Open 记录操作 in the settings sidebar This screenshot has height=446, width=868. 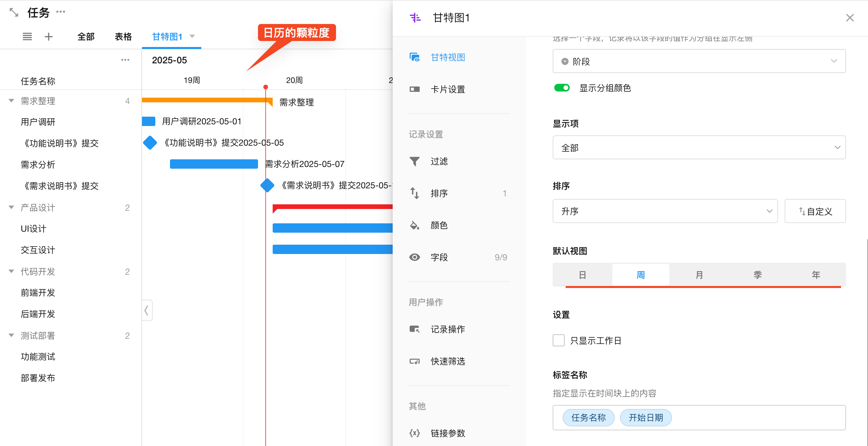[447, 329]
